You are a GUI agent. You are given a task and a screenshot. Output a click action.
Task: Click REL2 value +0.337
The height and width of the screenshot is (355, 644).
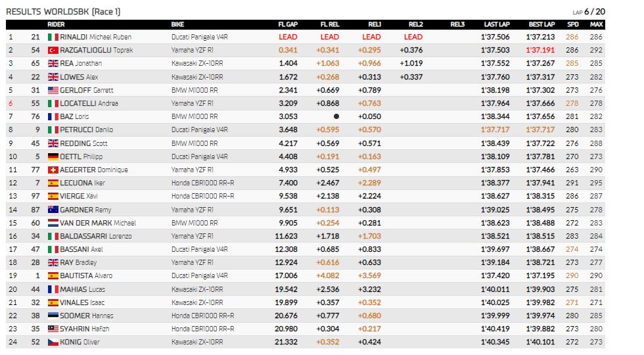click(x=411, y=77)
